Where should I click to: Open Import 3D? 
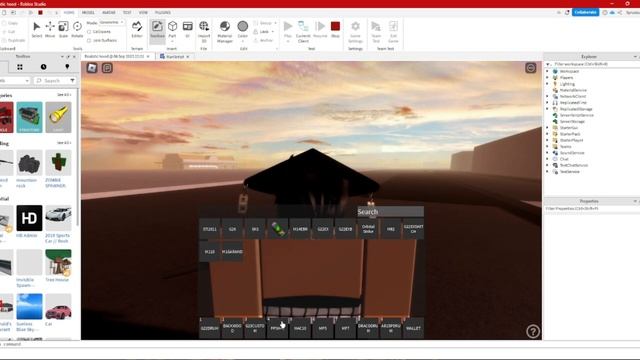coord(204,31)
